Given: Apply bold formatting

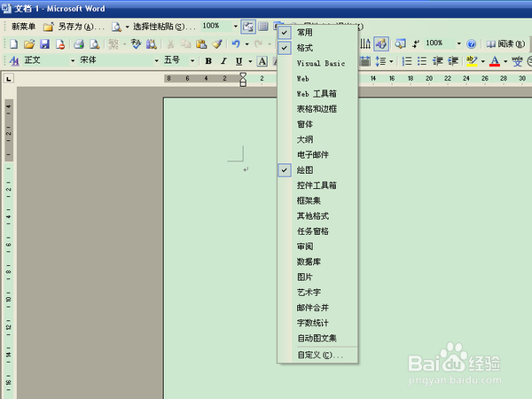Looking at the screenshot, I should (x=208, y=61).
